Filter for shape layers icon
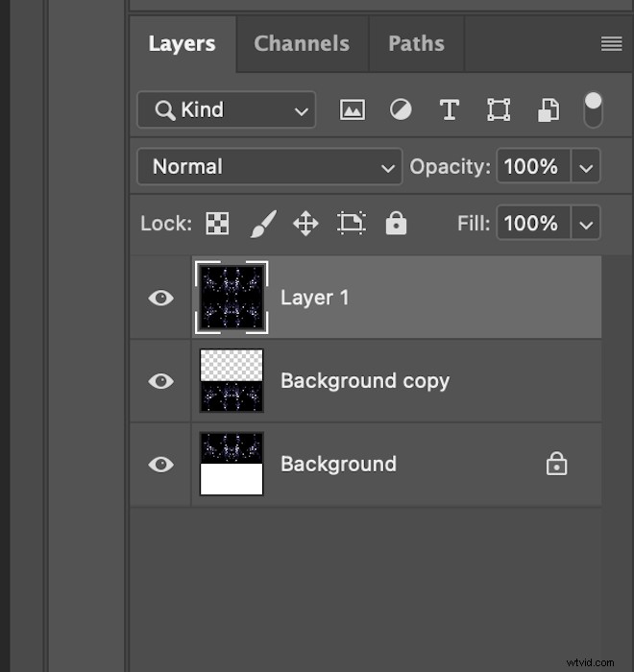This screenshot has width=634, height=672. coord(499,110)
